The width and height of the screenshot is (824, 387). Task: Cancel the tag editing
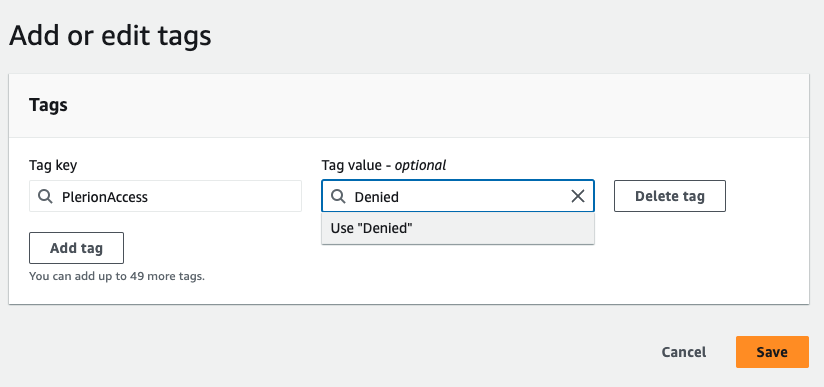[683, 352]
